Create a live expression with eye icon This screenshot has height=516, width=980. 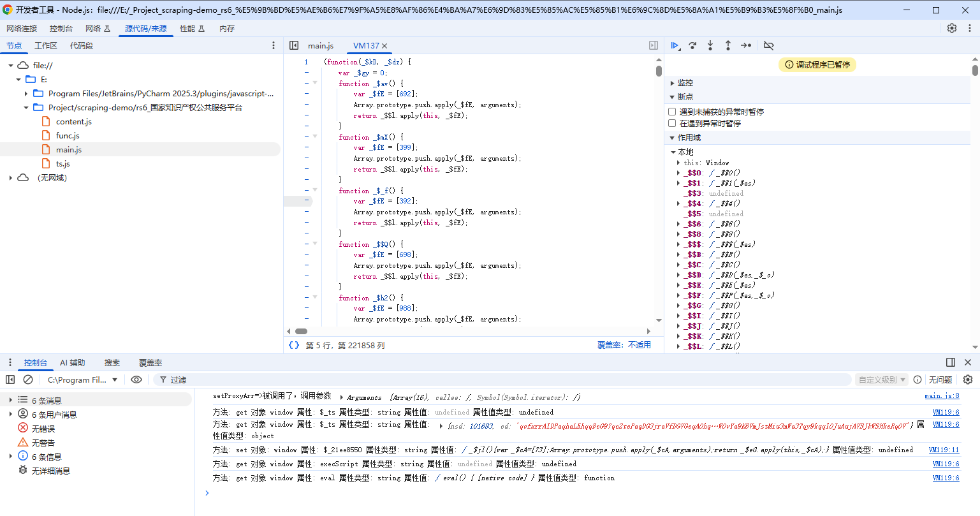(x=136, y=380)
